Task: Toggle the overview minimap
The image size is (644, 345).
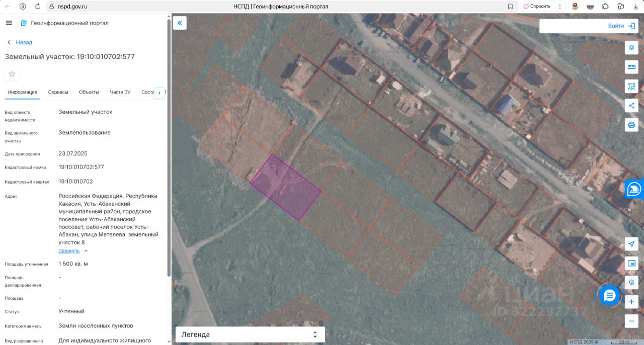Action: pos(632,263)
